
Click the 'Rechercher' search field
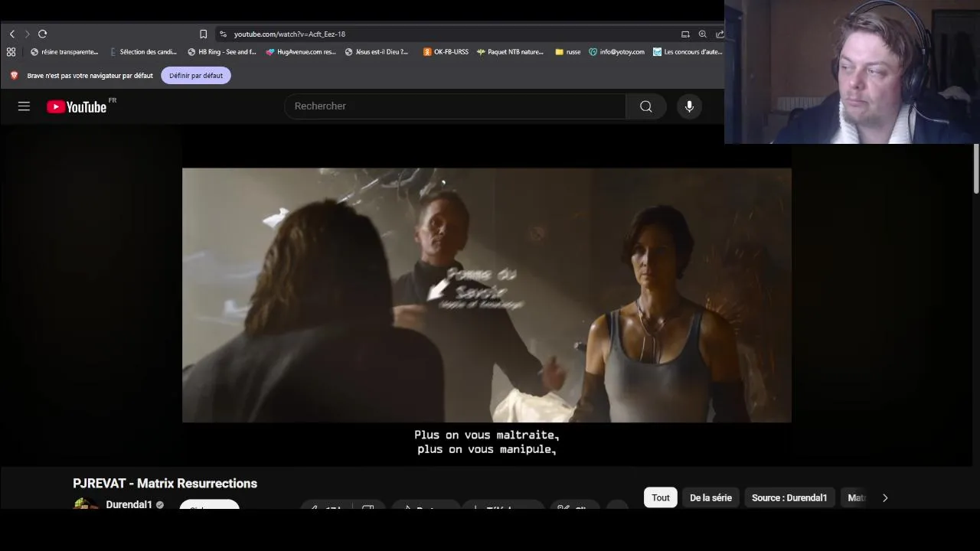click(455, 106)
